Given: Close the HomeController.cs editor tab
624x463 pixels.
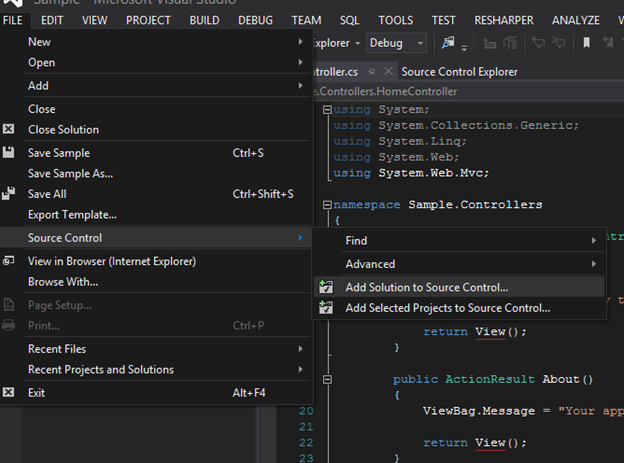Looking at the screenshot, I should (388, 71).
